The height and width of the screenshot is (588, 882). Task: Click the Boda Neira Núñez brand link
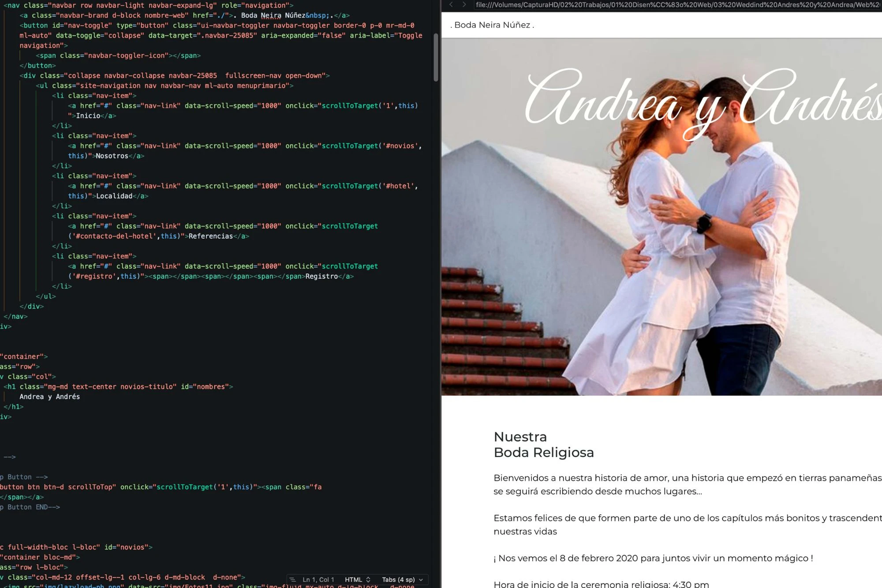click(492, 25)
